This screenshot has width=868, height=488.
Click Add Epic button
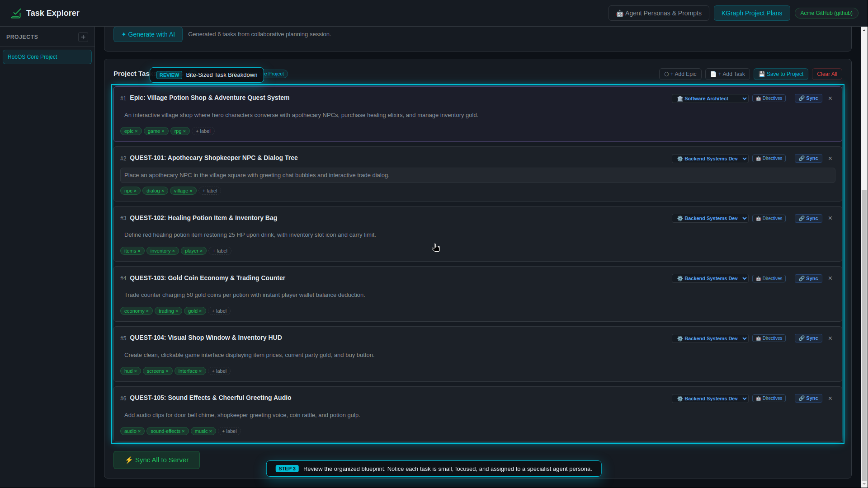(680, 74)
